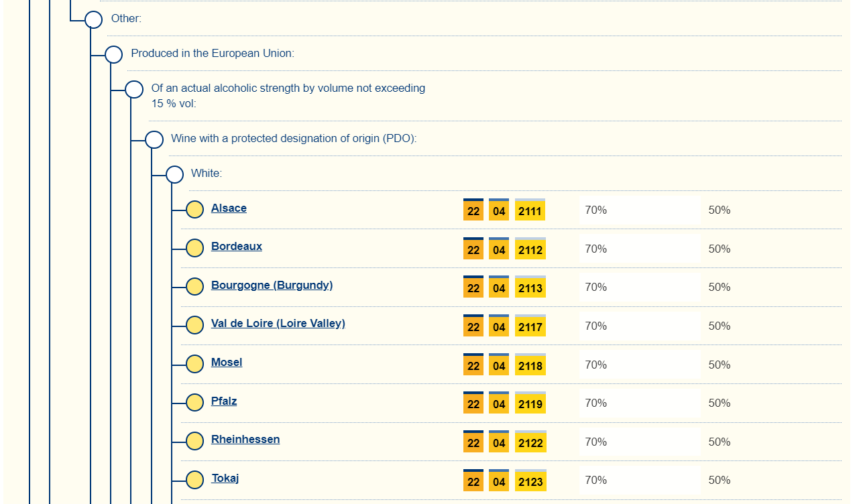Screen dimensions: 855x504
Task: Toggle the PDO wine designation node circle
Action: click(x=154, y=139)
